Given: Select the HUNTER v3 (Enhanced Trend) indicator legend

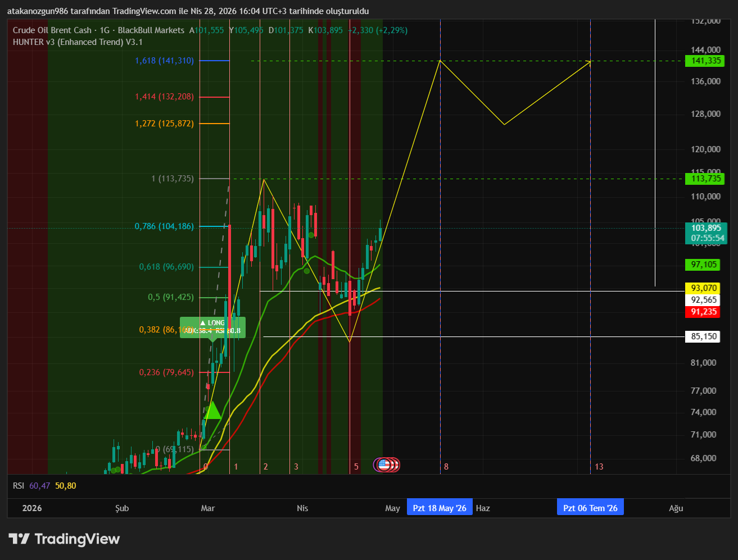Looking at the screenshot, I should tap(78, 42).
